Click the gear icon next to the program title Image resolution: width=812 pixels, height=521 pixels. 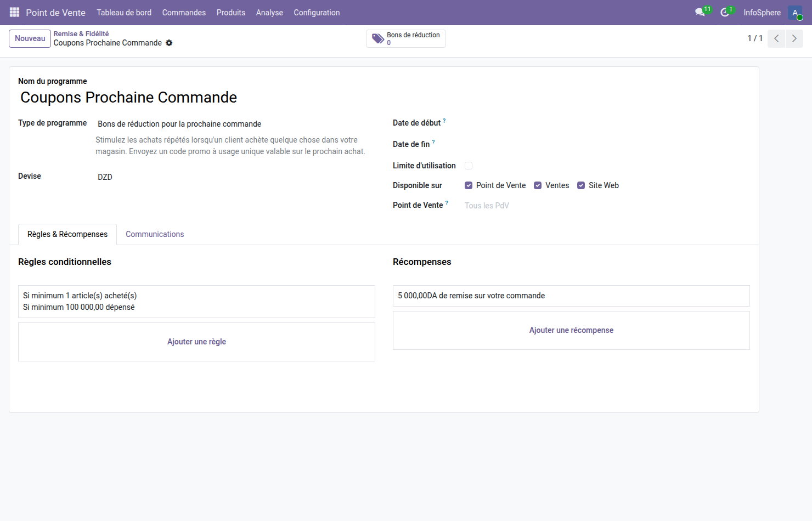(169, 43)
